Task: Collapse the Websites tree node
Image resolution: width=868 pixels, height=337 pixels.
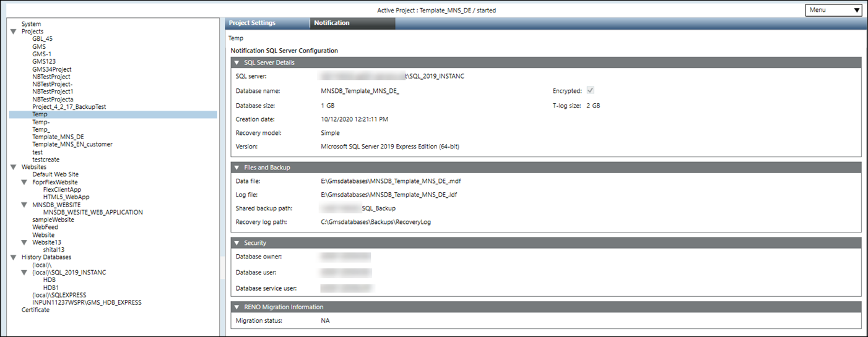Action: 13,167
